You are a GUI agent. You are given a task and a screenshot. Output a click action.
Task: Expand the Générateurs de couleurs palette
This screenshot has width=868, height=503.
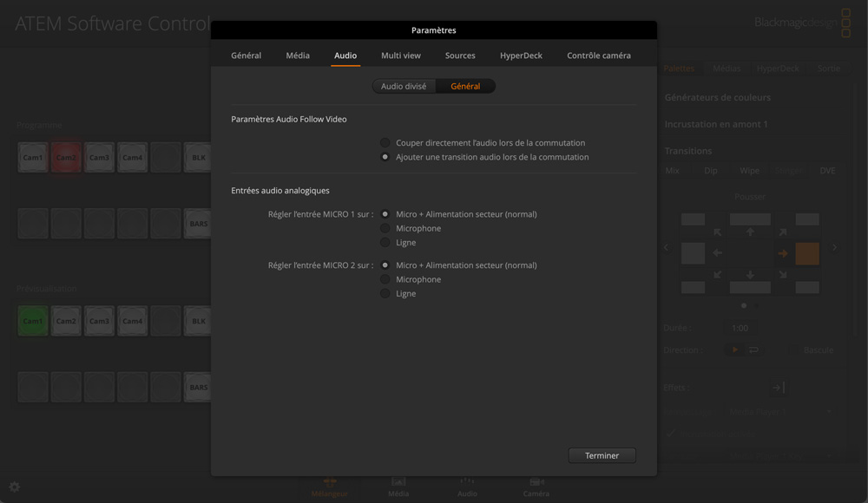717,97
